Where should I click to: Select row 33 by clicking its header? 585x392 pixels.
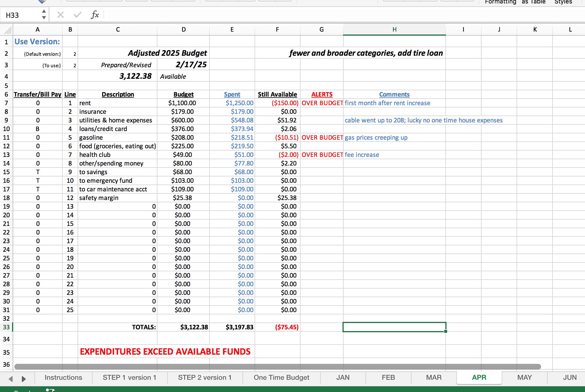click(x=6, y=327)
